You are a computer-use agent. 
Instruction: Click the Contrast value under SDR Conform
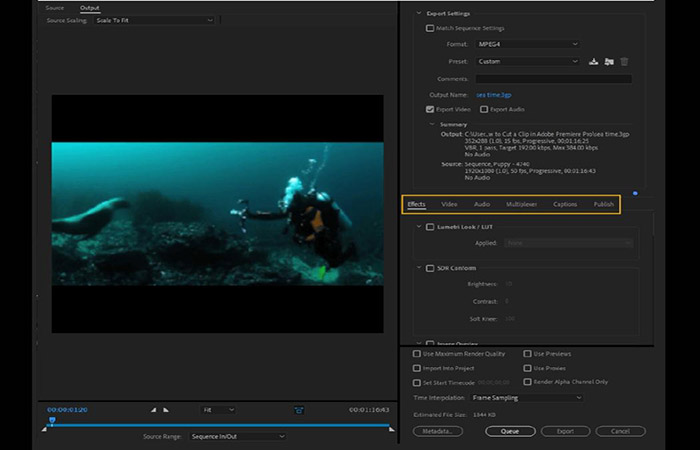[507, 301]
